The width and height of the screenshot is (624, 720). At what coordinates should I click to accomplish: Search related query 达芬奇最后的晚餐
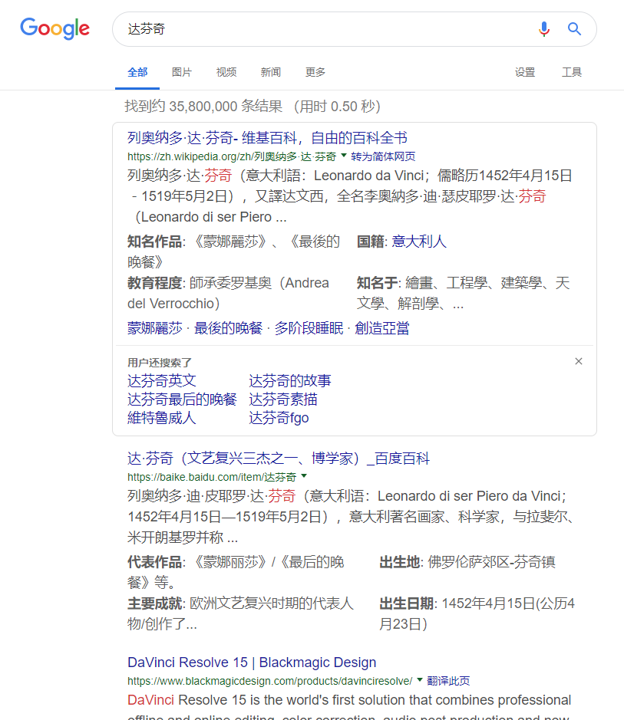(182, 399)
